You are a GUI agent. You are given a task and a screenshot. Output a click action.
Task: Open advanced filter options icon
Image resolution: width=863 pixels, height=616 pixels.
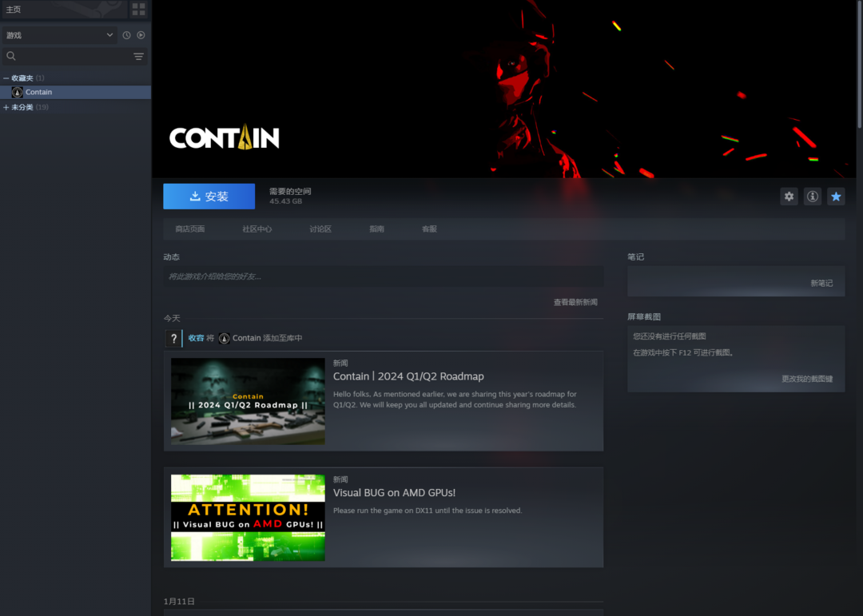(x=139, y=56)
